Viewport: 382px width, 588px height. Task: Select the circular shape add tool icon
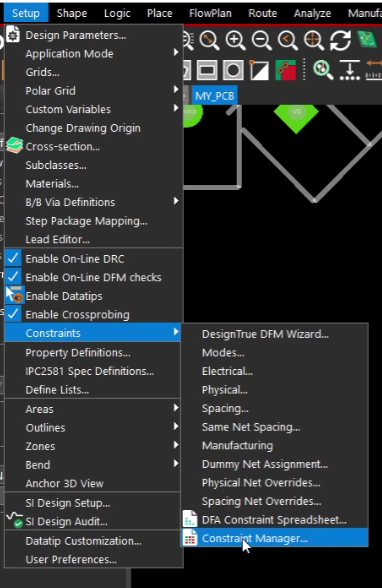[x=233, y=70]
